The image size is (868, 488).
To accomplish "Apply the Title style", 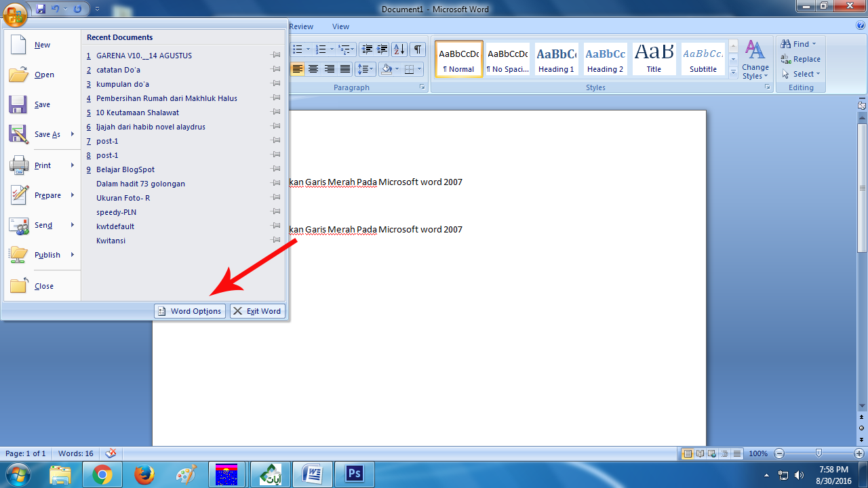I will point(654,59).
